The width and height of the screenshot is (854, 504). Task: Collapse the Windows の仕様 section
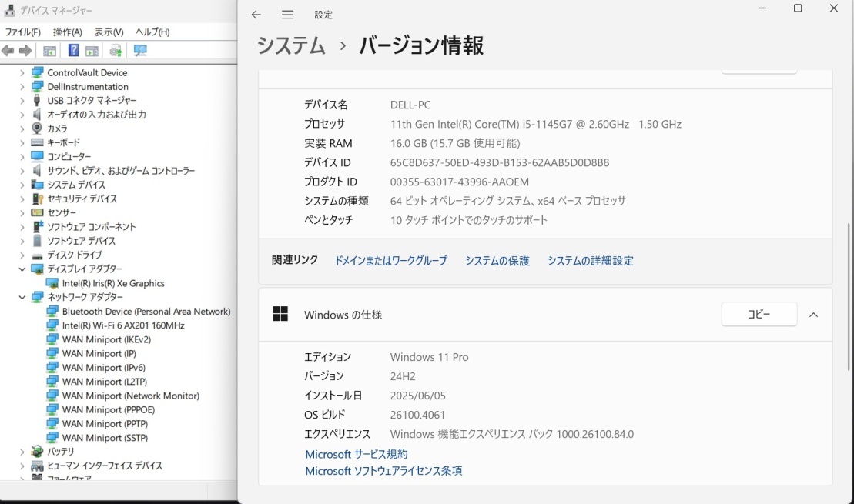point(814,315)
